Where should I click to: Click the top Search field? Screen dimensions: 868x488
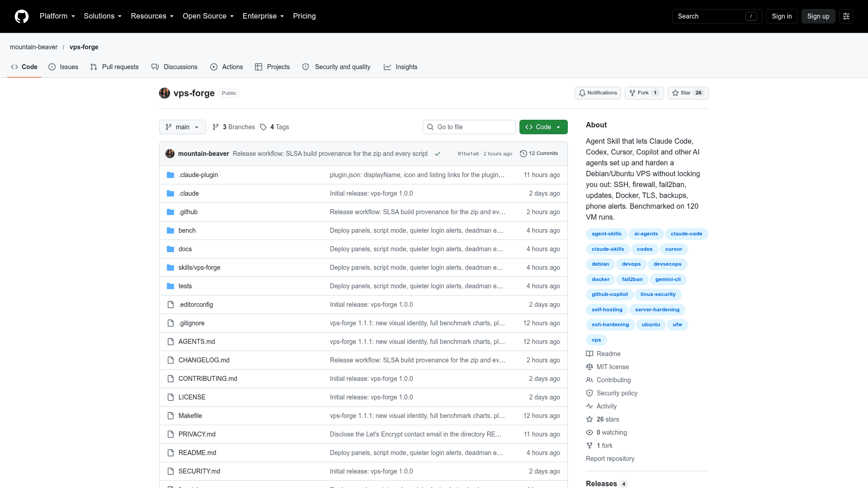coord(717,16)
